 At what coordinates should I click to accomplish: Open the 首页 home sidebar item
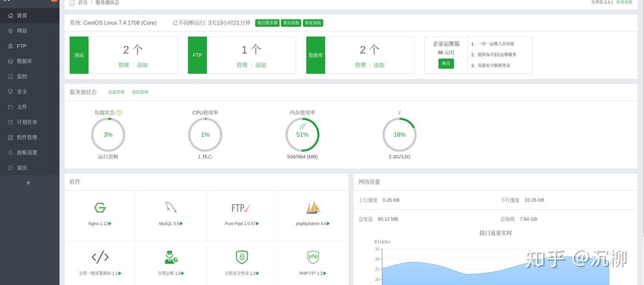click(30, 15)
